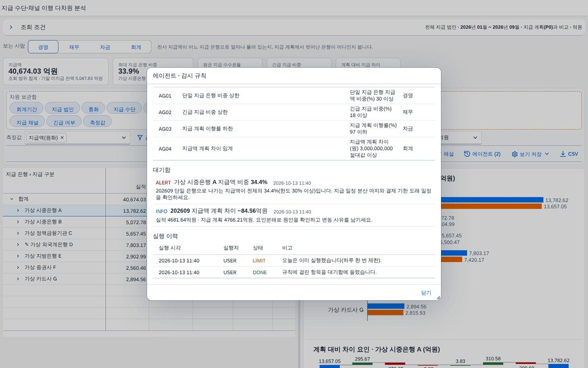This screenshot has height=368, width=588.
Task: Select the 측정값 dimension chip
Action: click(98, 122)
